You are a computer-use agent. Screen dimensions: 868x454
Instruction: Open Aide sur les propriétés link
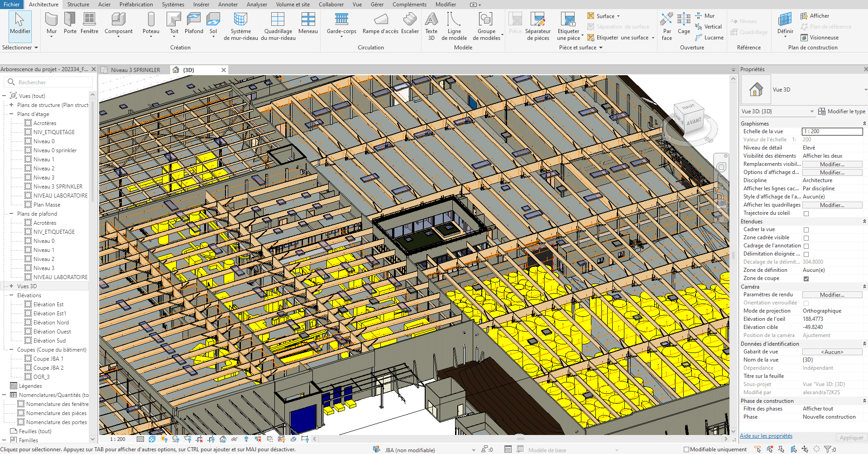tap(766, 436)
